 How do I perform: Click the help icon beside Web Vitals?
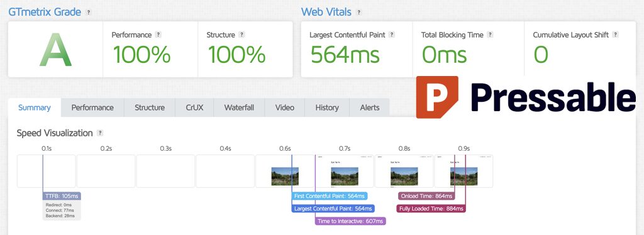359,13
